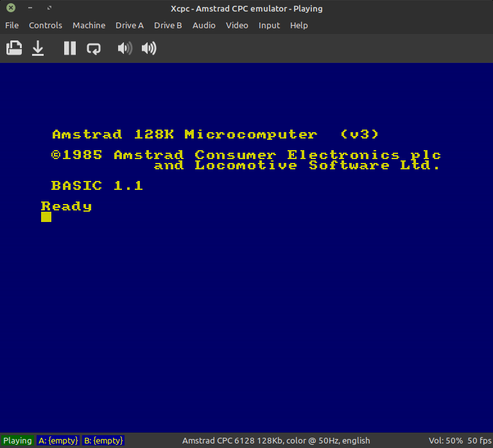
Task: Click the B: {empty} drive status label
Action: (103, 440)
